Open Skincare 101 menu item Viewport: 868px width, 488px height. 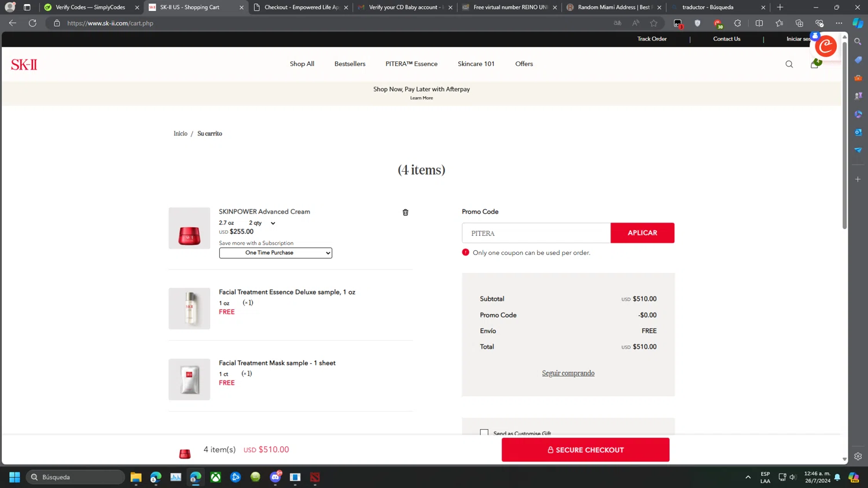click(476, 64)
